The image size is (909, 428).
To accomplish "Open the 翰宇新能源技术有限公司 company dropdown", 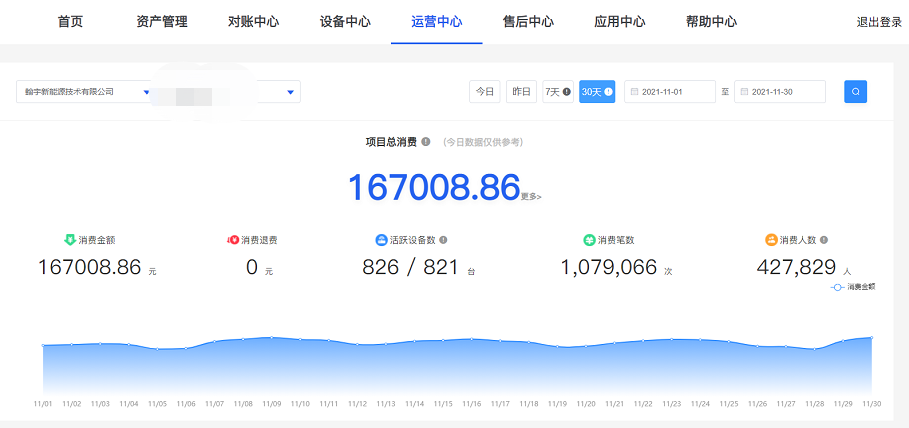I will coord(85,92).
